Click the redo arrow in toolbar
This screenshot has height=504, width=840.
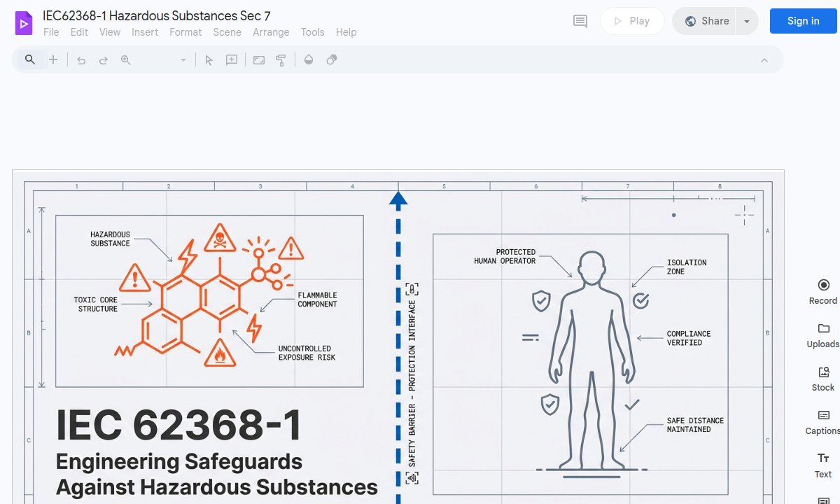(x=104, y=60)
